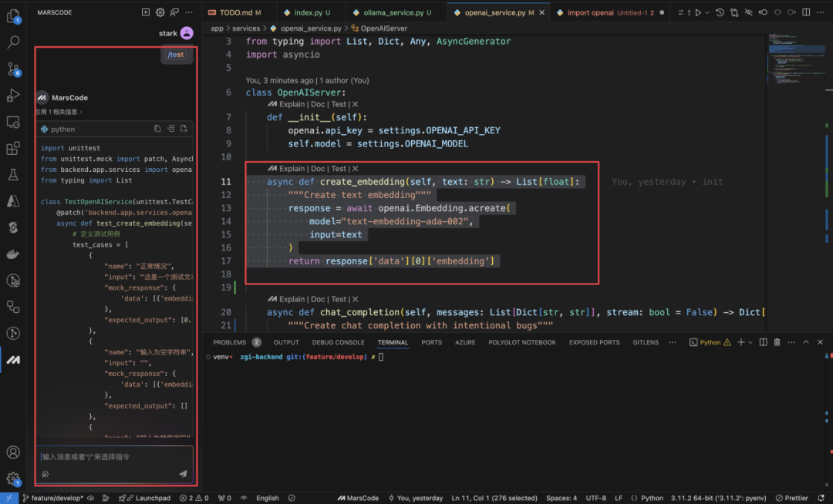Open the new terminal launch profile dropdown
This screenshot has height=504, width=833.
750,343
